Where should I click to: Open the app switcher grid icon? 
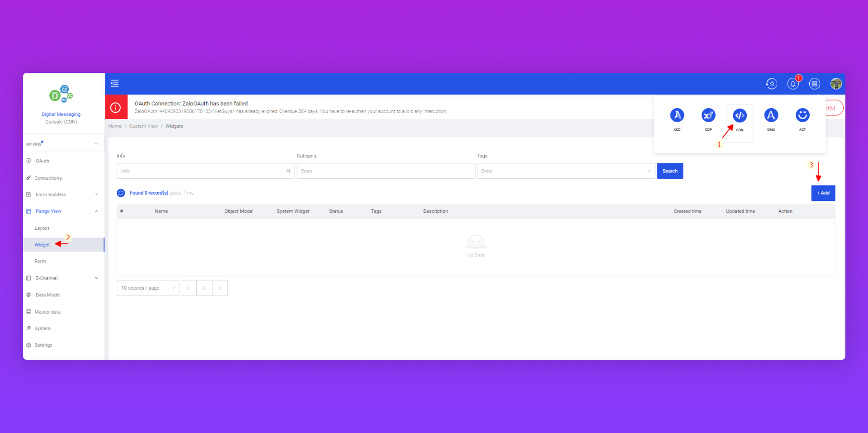pyautogui.click(x=814, y=84)
